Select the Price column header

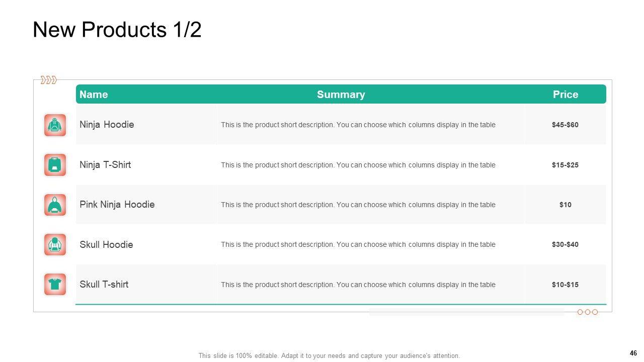click(x=566, y=95)
